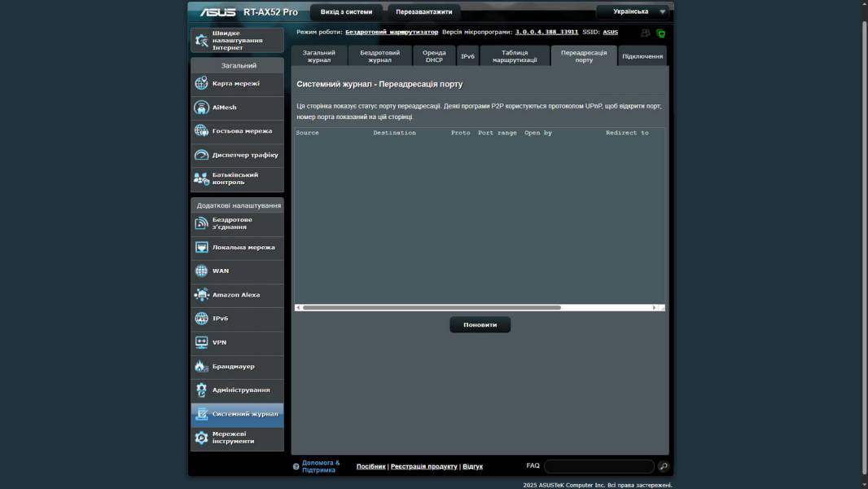Open the firmware version 3.0.0.4.388_33911 link
This screenshot has height=489, width=868.
click(x=546, y=32)
